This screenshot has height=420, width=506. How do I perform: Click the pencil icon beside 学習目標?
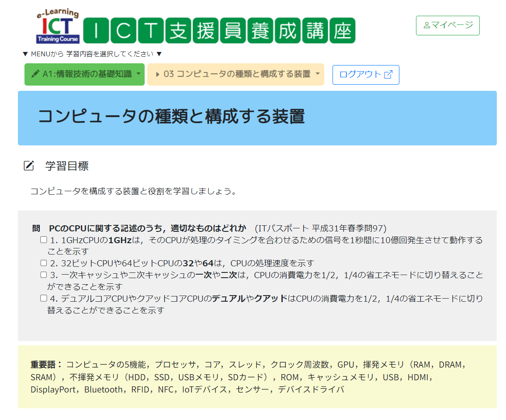click(29, 165)
